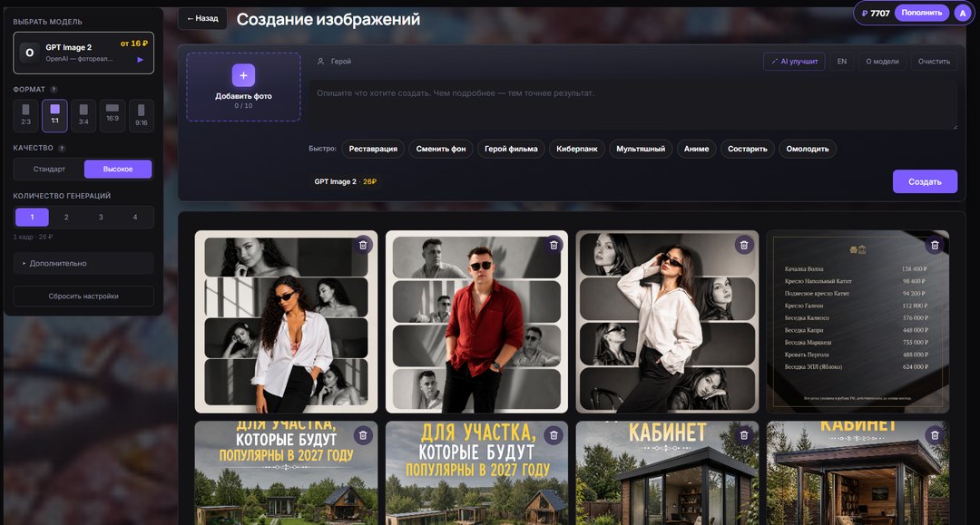
Task: Set generation count to 3
Action: [101, 218]
